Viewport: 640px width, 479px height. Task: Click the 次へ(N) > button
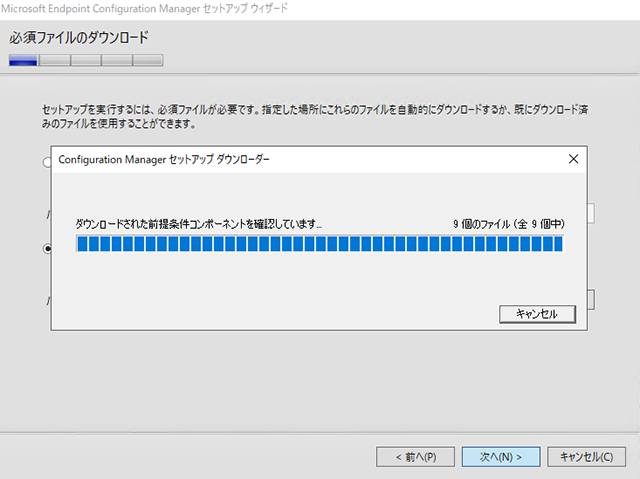501,457
